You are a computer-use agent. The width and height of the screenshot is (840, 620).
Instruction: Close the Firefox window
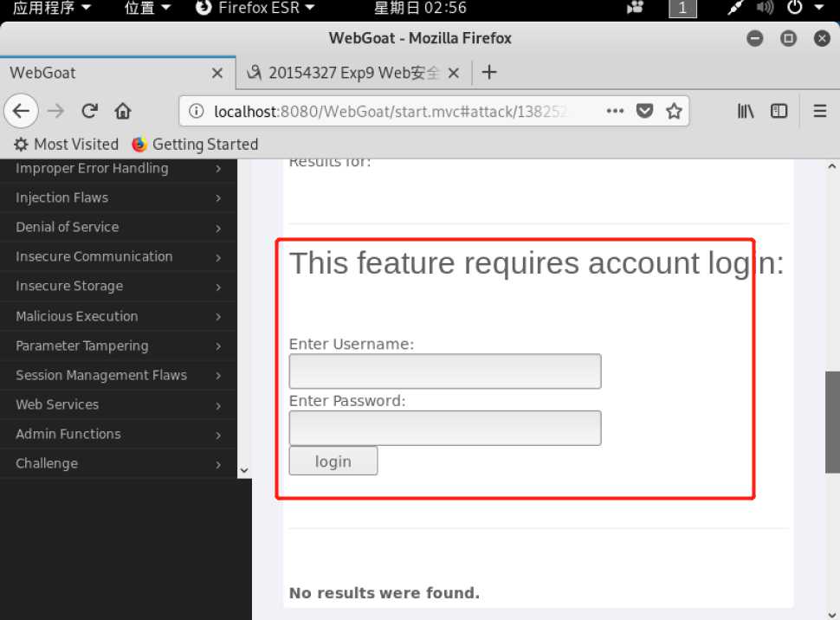coord(822,38)
